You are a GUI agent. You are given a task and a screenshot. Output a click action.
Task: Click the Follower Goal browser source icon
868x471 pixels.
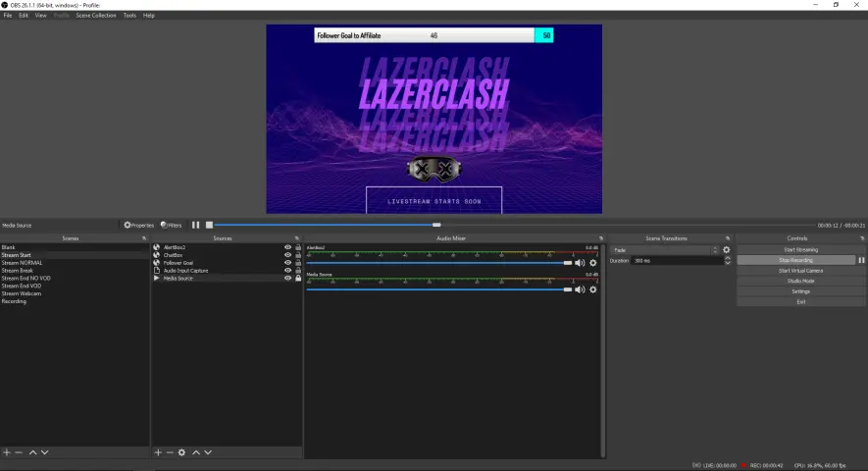(157, 263)
